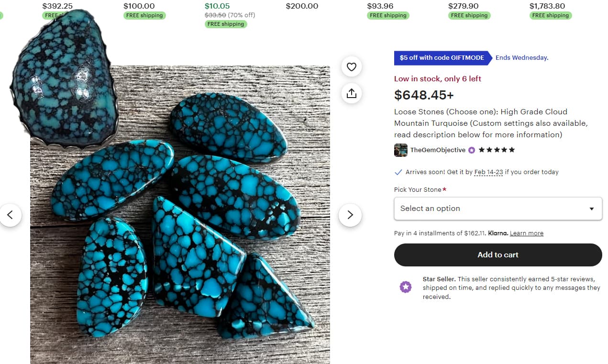This screenshot has height=364, width=608.
Task: Visit TheGemObjective shop name link
Action: tap(438, 150)
